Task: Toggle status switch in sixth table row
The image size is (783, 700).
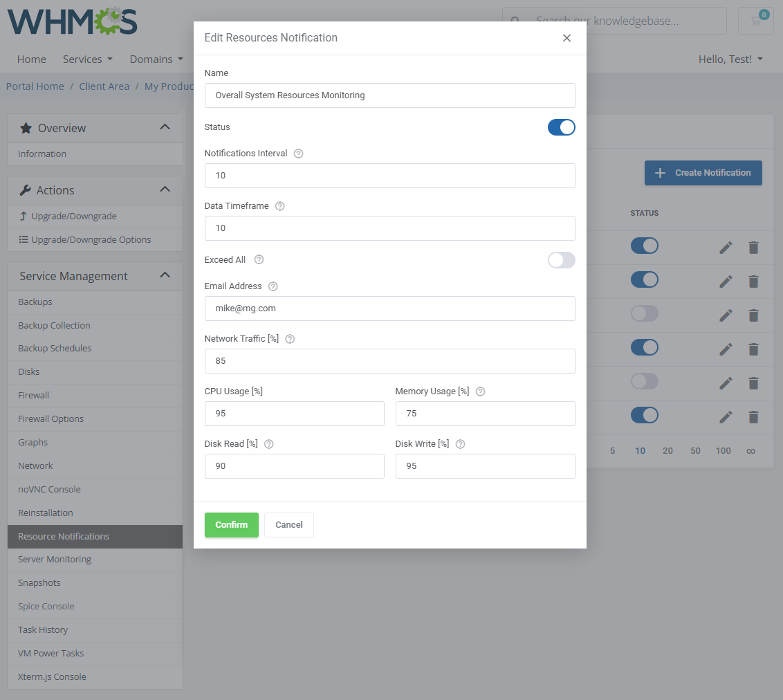Action: pyautogui.click(x=644, y=415)
